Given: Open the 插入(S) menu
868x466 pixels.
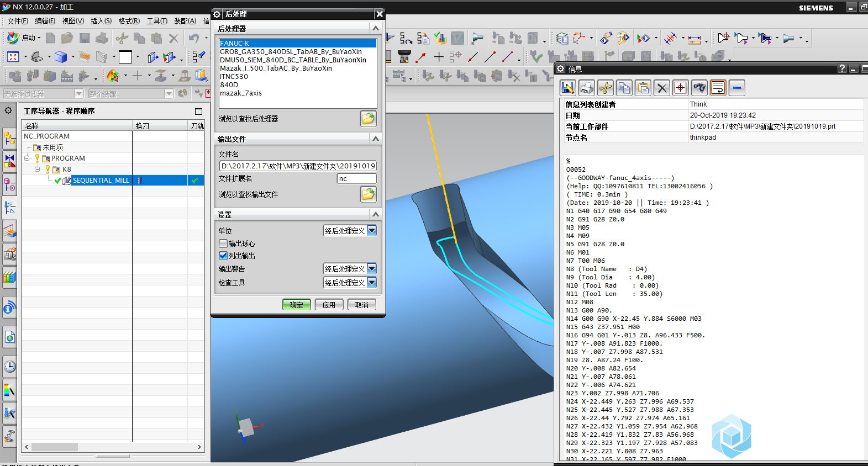Looking at the screenshot, I should coord(101,21).
